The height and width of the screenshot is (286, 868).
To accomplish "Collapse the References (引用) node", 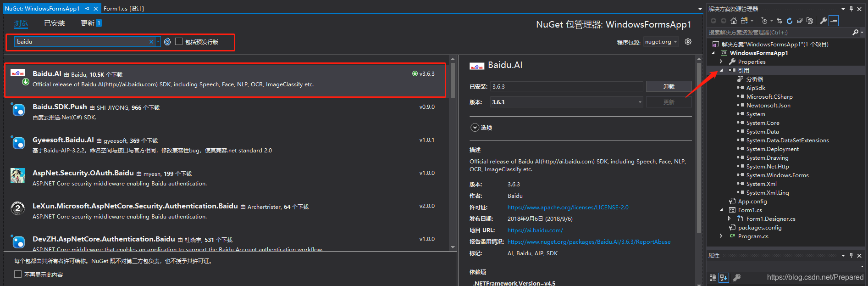I will (721, 70).
